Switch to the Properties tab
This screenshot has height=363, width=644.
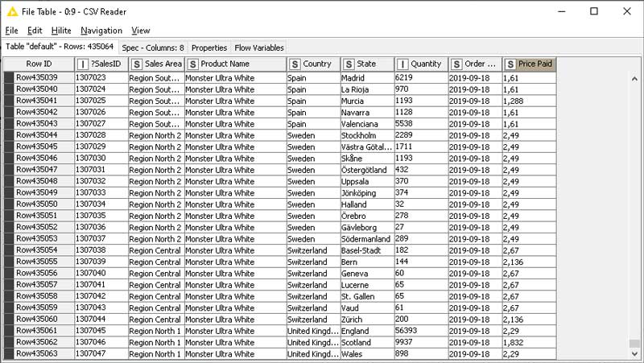[209, 47]
